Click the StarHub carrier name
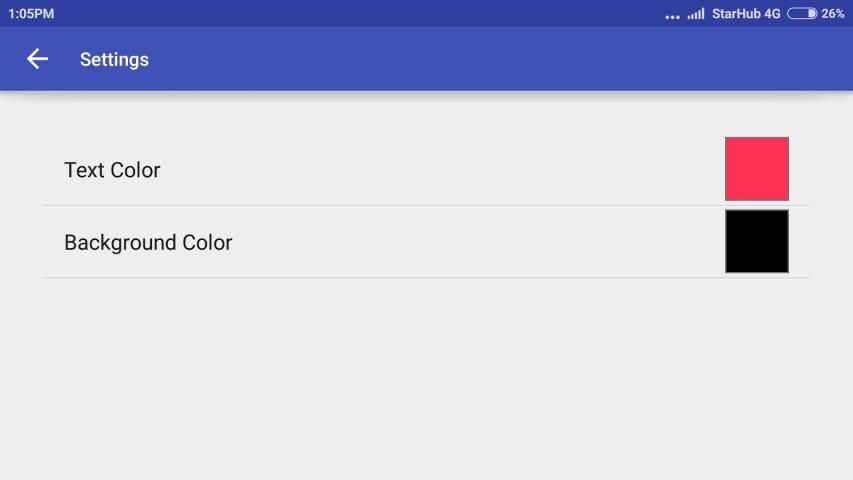 [736, 14]
